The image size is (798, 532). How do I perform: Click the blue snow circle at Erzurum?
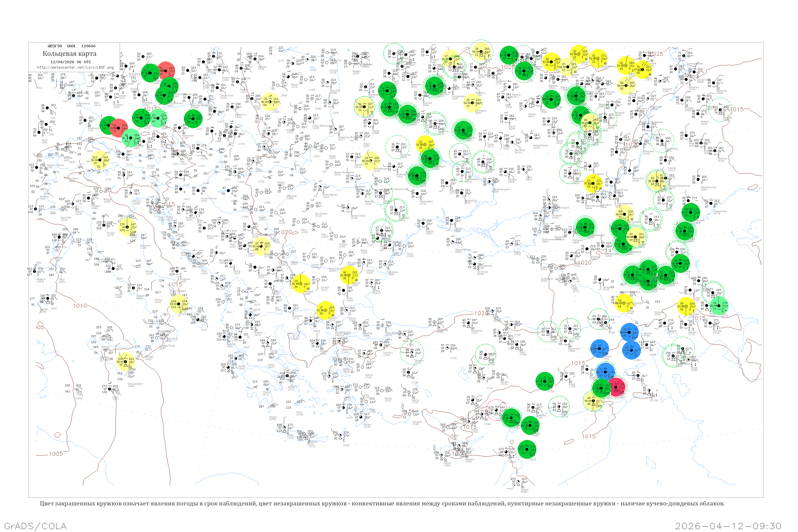[x=600, y=348]
